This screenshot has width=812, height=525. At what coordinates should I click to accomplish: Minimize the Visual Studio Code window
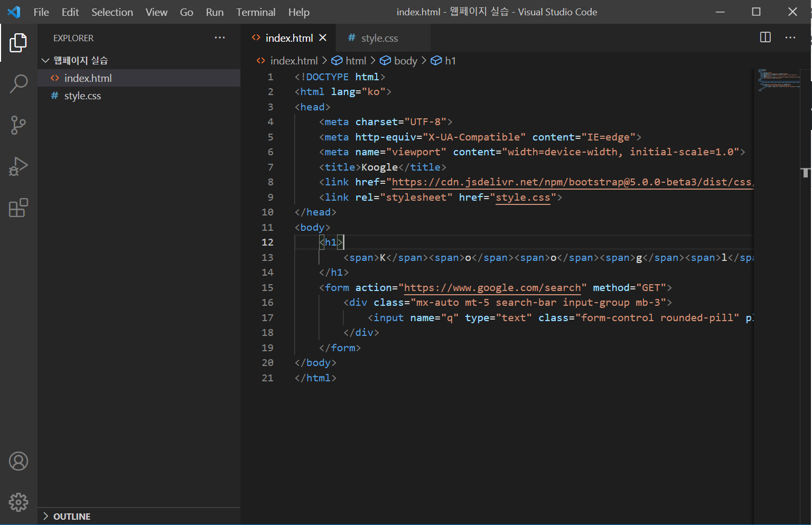click(720, 12)
